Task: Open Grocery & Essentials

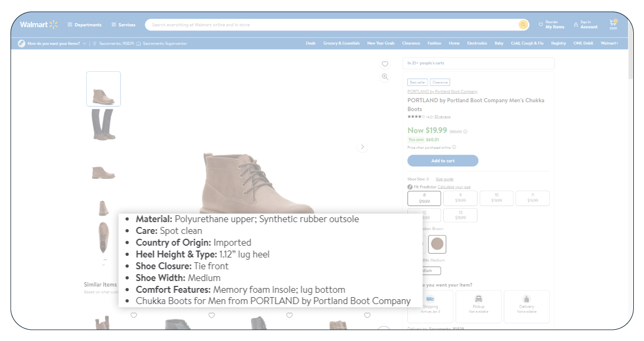Action: point(342,43)
